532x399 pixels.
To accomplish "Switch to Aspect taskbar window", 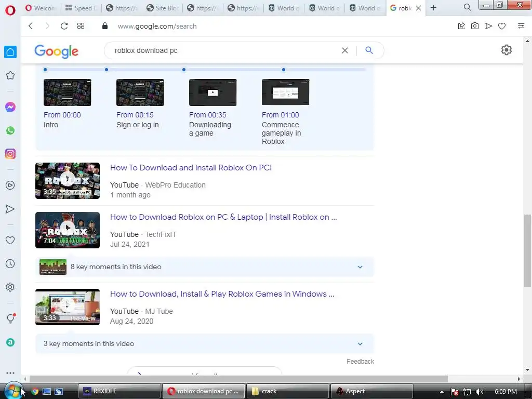I will pyautogui.click(x=371, y=391).
